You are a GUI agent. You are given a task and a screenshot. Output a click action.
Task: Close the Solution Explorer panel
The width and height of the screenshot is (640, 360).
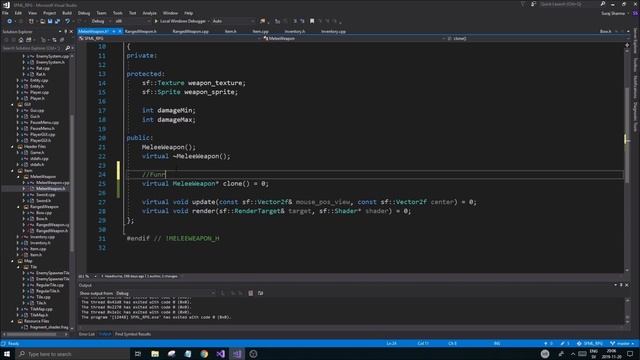[71, 31]
